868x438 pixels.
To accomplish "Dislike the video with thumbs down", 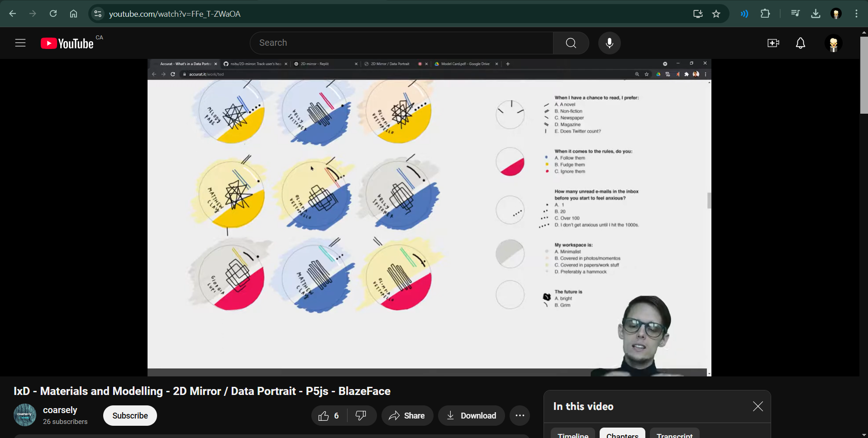I will (361, 416).
